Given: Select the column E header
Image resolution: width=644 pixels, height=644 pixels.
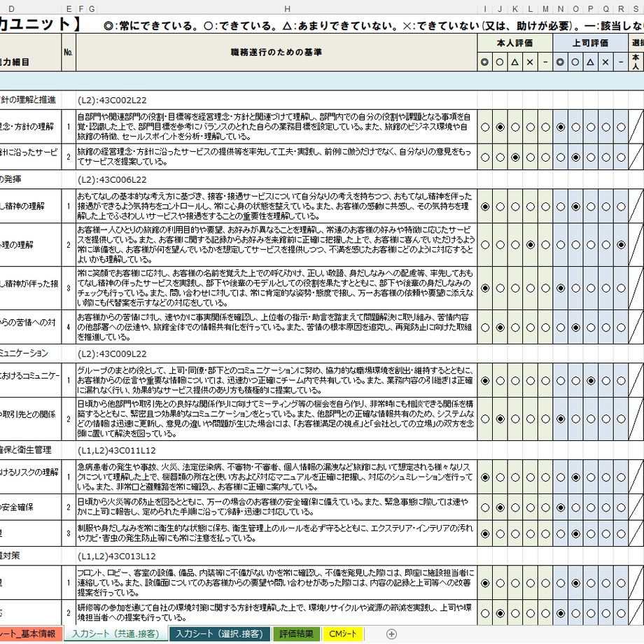Looking at the screenshot, I should click(x=69, y=9).
